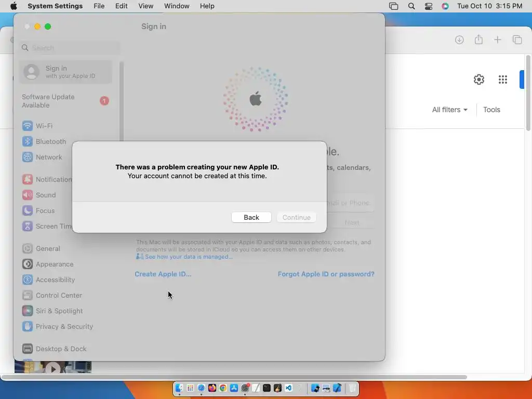The width and height of the screenshot is (532, 399).
Task: Open Launchpad from the Dock
Action: coord(190,388)
